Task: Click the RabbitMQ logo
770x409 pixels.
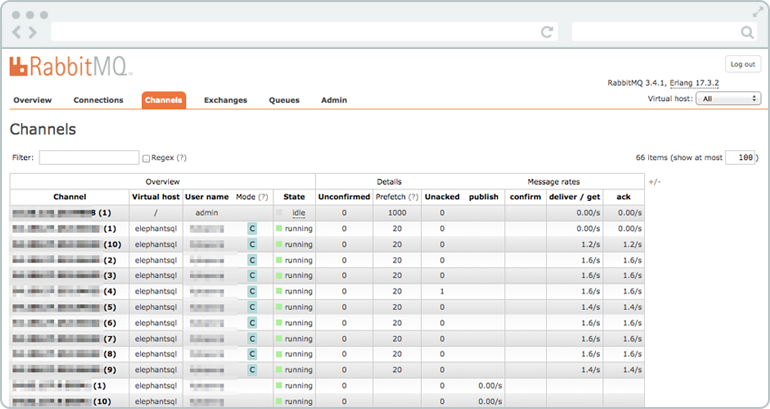Action: pyautogui.click(x=70, y=67)
